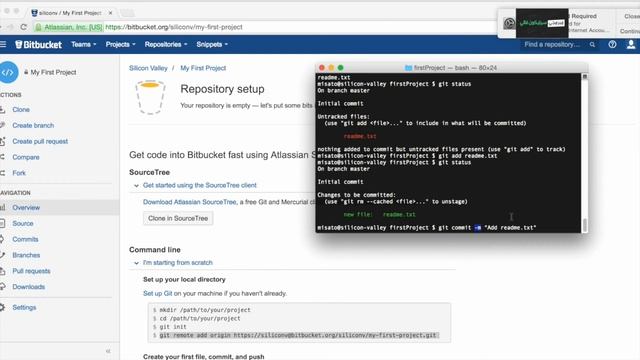Click the Create branch icon in sidebar
This screenshot has width=640, height=360.
(x=2, y=125)
